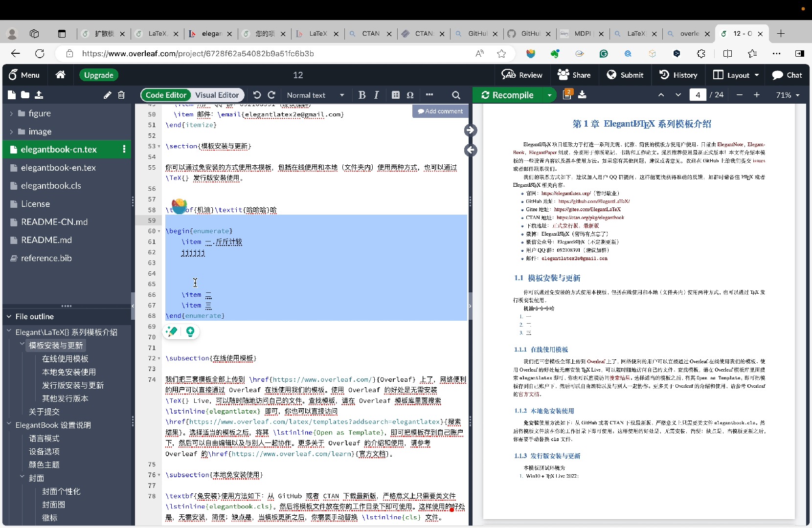Fold the enumerate block at line 60
Image resolution: width=812 pixels, height=528 pixels.
point(159,231)
